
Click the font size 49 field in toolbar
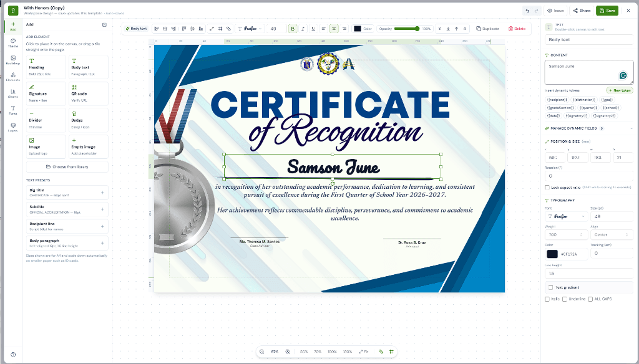(x=275, y=29)
